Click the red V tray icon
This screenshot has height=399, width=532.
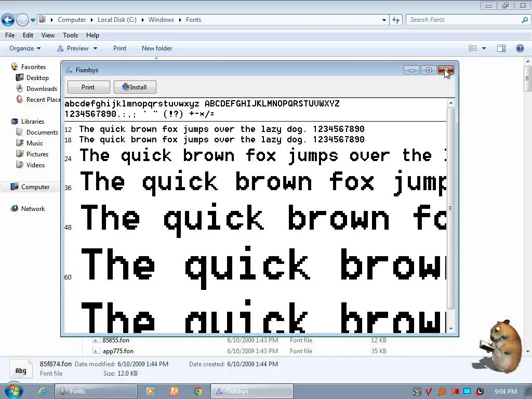[x=429, y=392]
